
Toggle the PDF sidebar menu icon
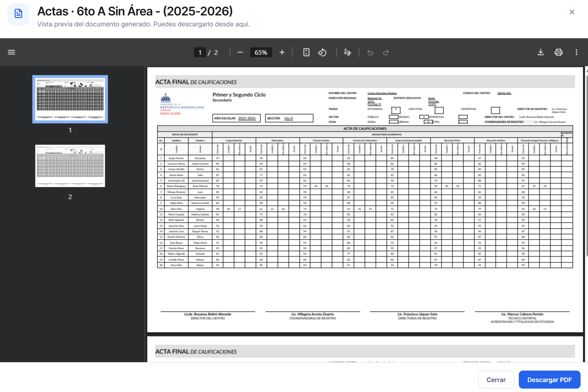11,52
